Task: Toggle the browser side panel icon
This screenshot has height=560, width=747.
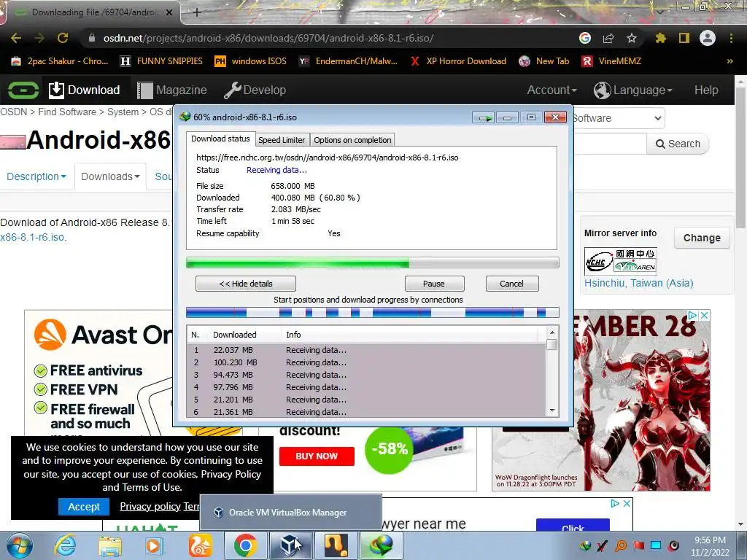Action: [x=684, y=38]
